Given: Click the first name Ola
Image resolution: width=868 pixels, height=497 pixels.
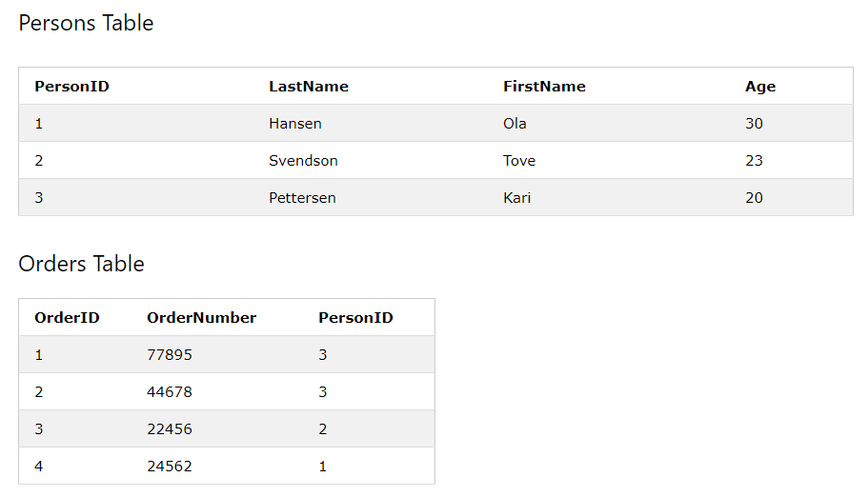Looking at the screenshot, I should pyautogui.click(x=515, y=124).
